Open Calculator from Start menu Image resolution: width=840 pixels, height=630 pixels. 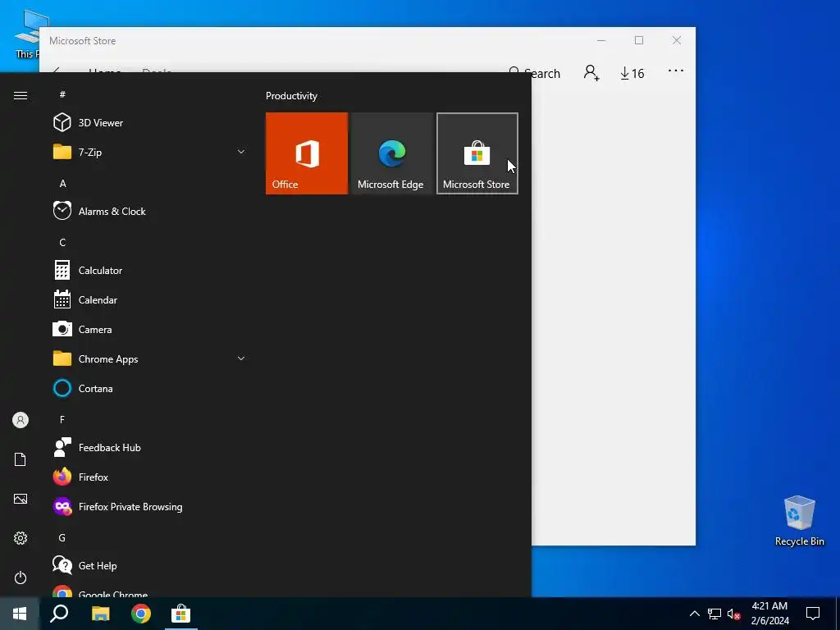(150, 270)
